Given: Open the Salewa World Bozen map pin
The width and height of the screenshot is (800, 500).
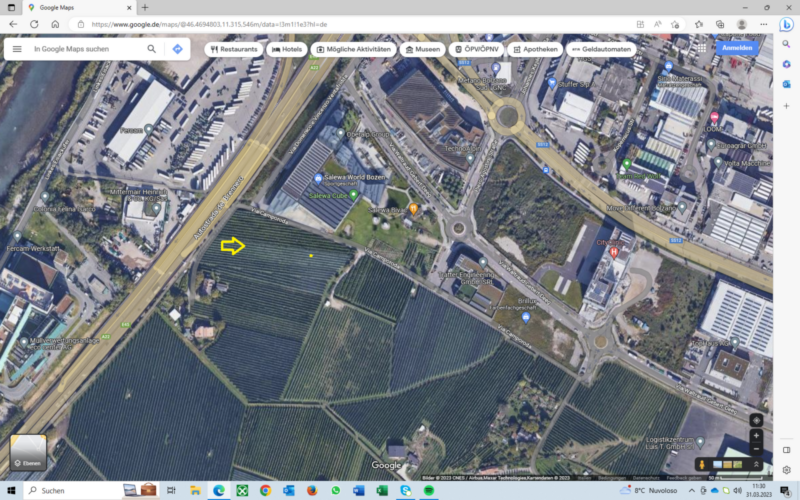Looking at the screenshot, I should 319,179.
